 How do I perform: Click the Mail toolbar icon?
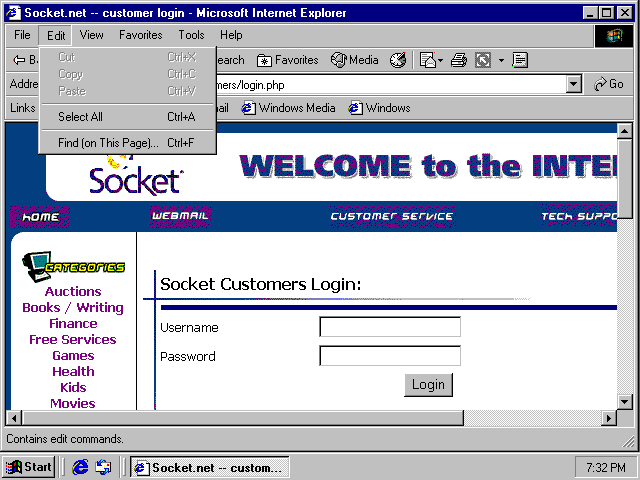pyautogui.click(x=427, y=60)
